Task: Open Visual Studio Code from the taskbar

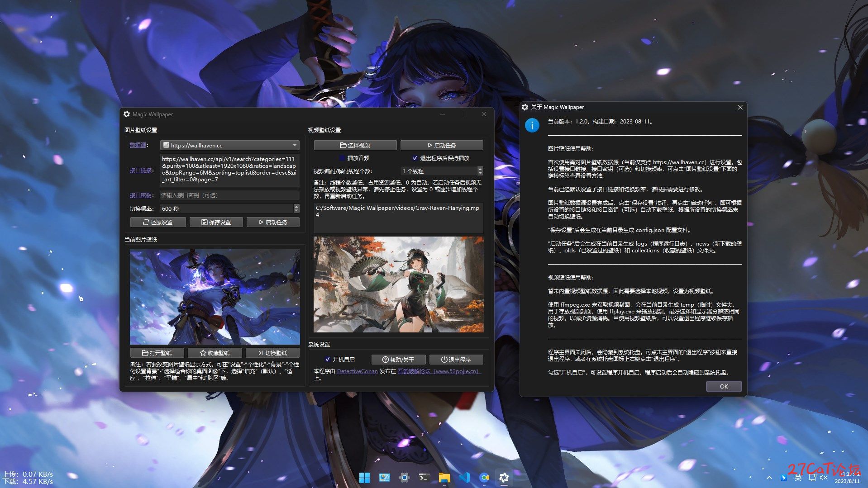Action: tap(464, 477)
